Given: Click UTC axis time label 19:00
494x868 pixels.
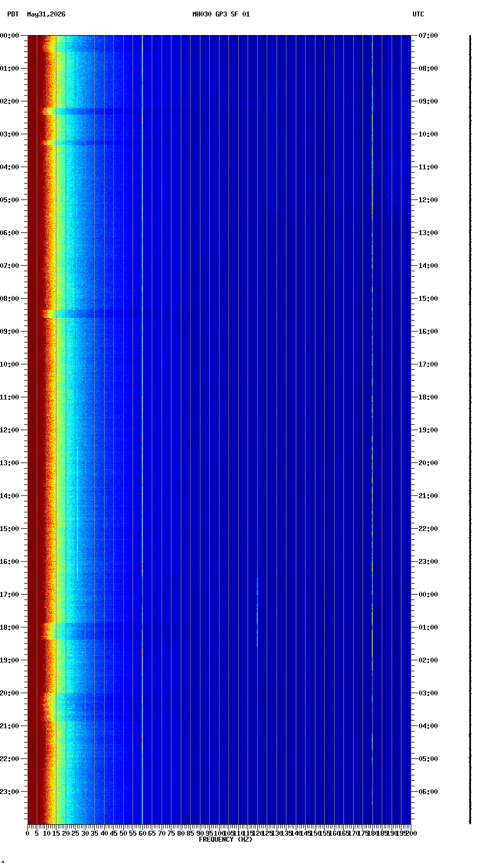Looking at the screenshot, I should (428, 430).
